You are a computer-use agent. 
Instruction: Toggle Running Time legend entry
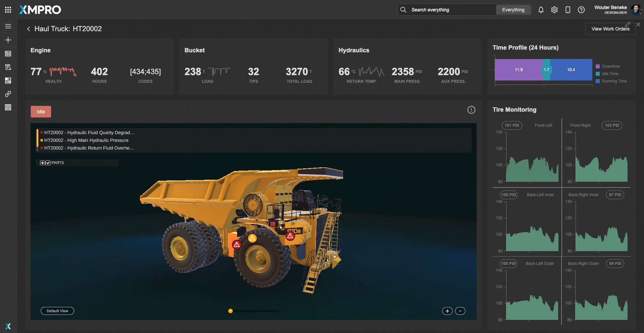(614, 81)
